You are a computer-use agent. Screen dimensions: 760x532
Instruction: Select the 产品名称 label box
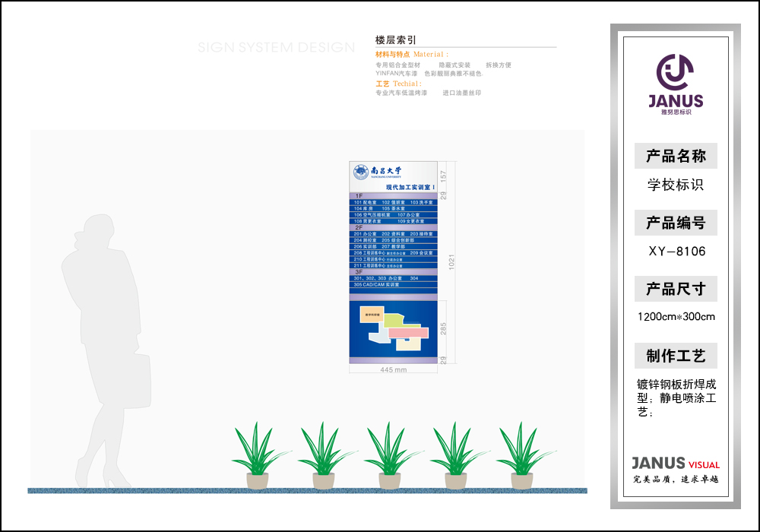pos(676,156)
